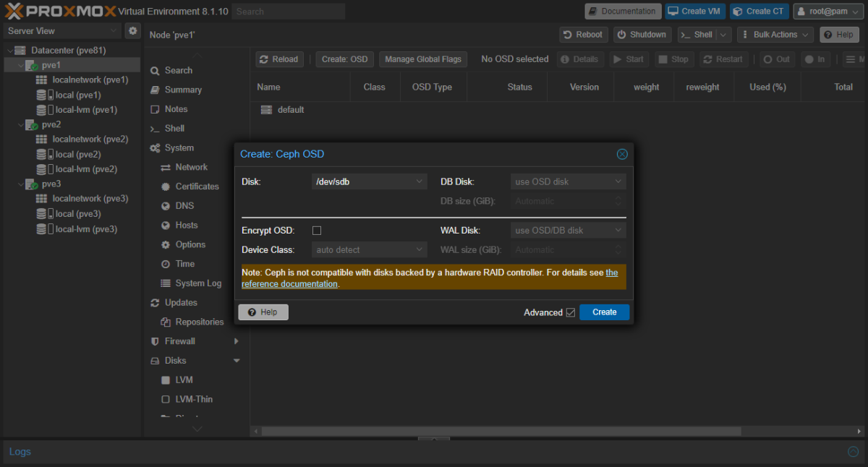This screenshot has width=868, height=467.
Task: Click the Updates refresh icon
Action: [155, 303]
